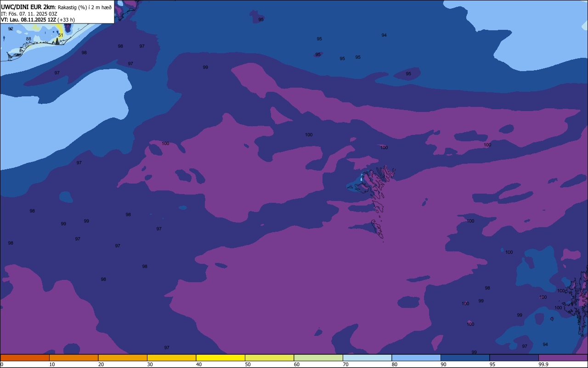Pick the purple above-99.9 legend swatch

563,357
